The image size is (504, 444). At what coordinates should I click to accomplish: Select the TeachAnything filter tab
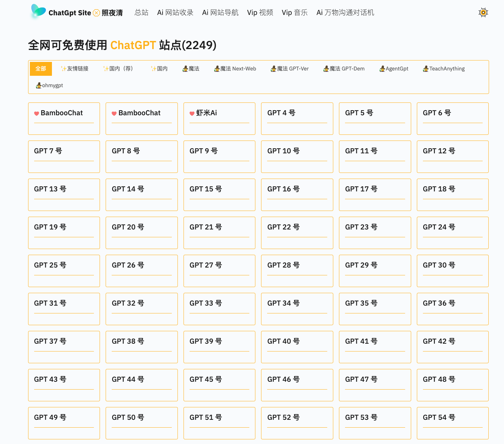click(x=444, y=69)
